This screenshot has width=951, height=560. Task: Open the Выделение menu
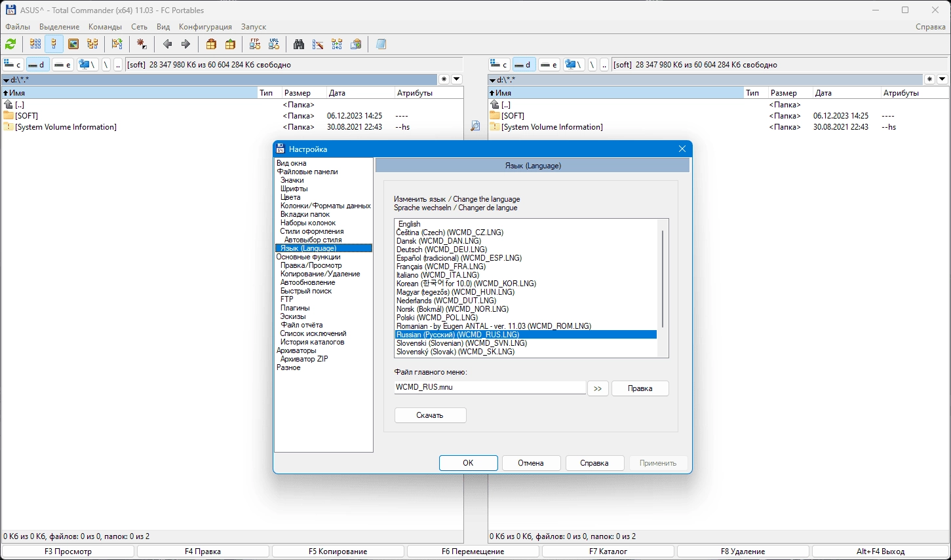click(59, 27)
